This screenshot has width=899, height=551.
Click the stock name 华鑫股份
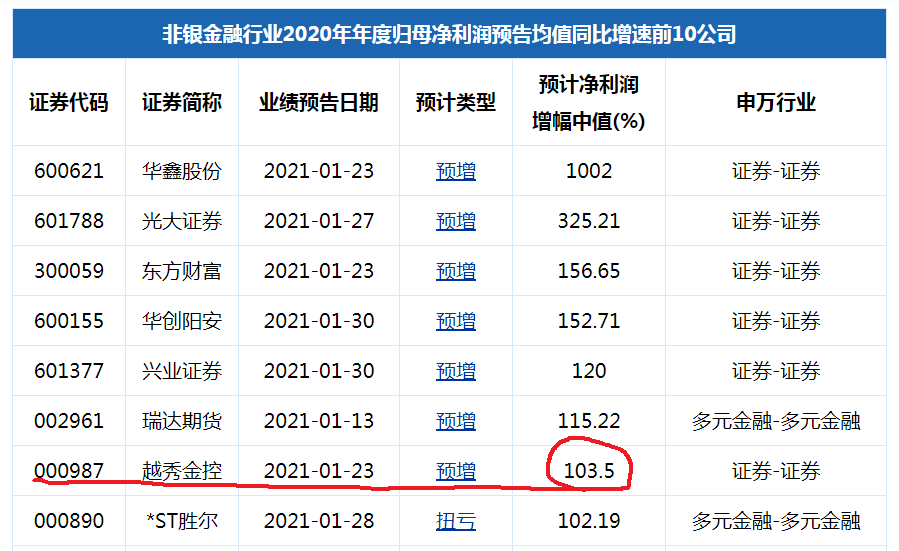(x=182, y=171)
